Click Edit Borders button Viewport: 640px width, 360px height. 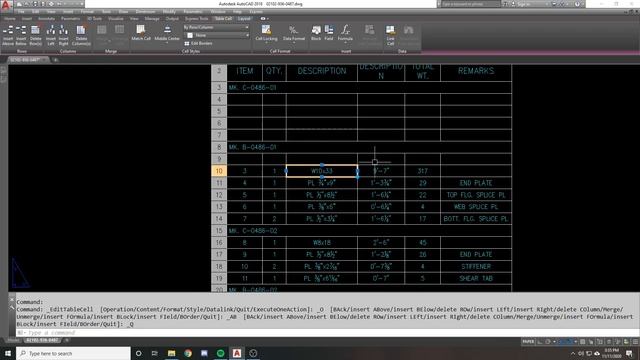tap(198, 43)
